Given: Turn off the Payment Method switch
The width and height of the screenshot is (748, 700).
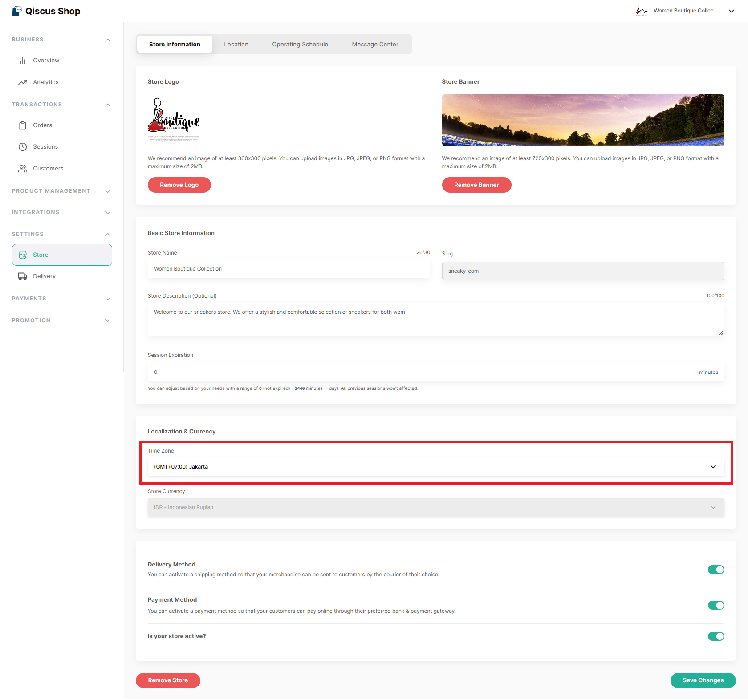Looking at the screenshot, I should click(x=715, y=605).
